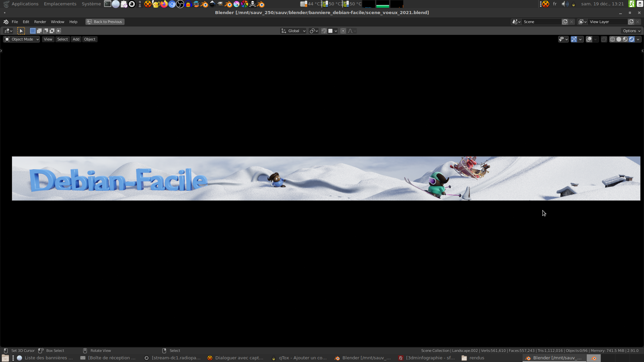Screen dimensions: 644x362
Task: Click the volume icon in system tray
Action: click(565, 4)
